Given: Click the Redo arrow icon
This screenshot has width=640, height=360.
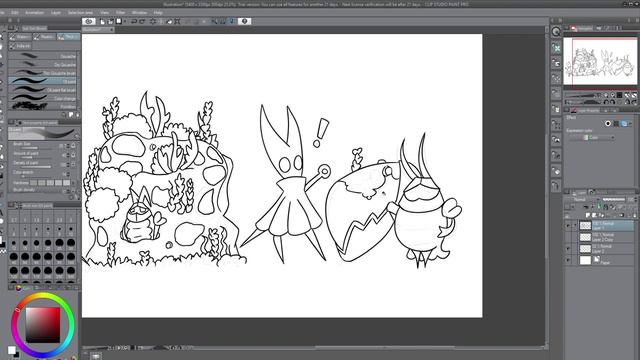Looking at the screenshot, I should (142, 21).
